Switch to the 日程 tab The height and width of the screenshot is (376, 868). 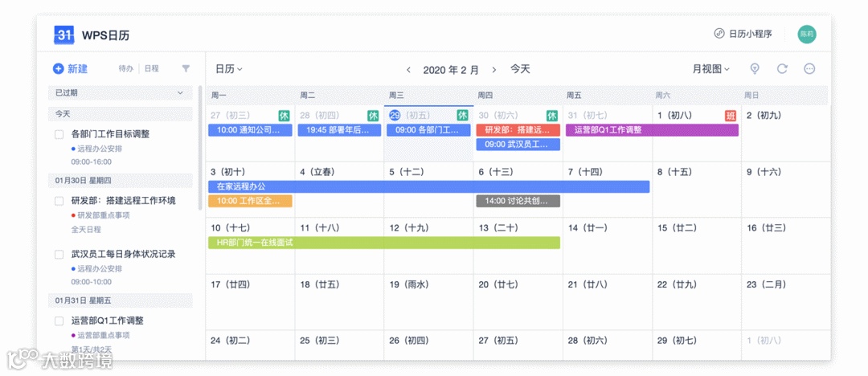pyautogui.click(x=151, y=69)
